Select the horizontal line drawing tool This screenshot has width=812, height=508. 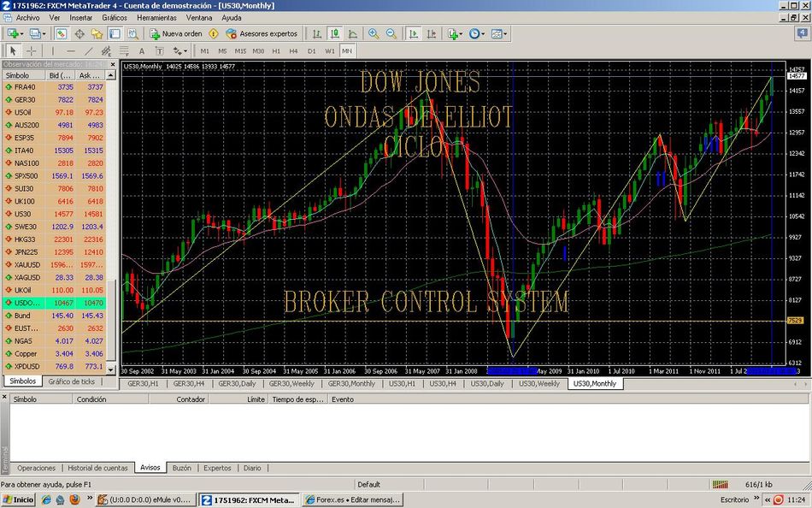tap(70, 50)
